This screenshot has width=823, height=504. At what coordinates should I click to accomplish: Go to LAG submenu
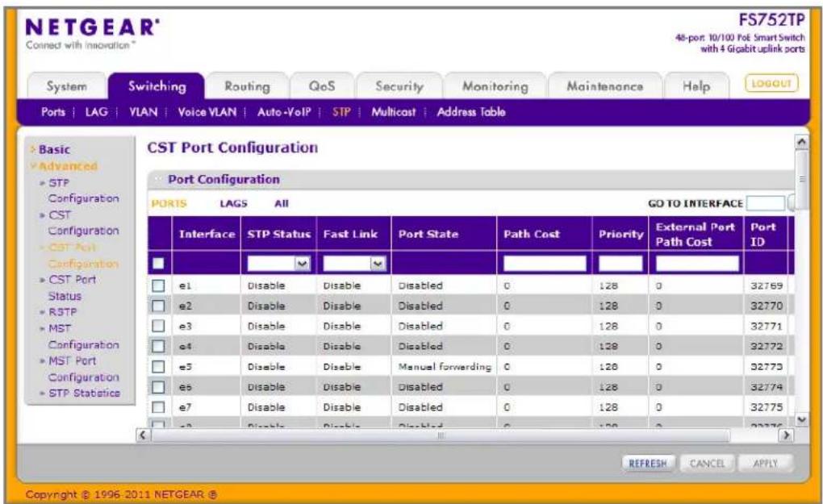pos(96,112)
